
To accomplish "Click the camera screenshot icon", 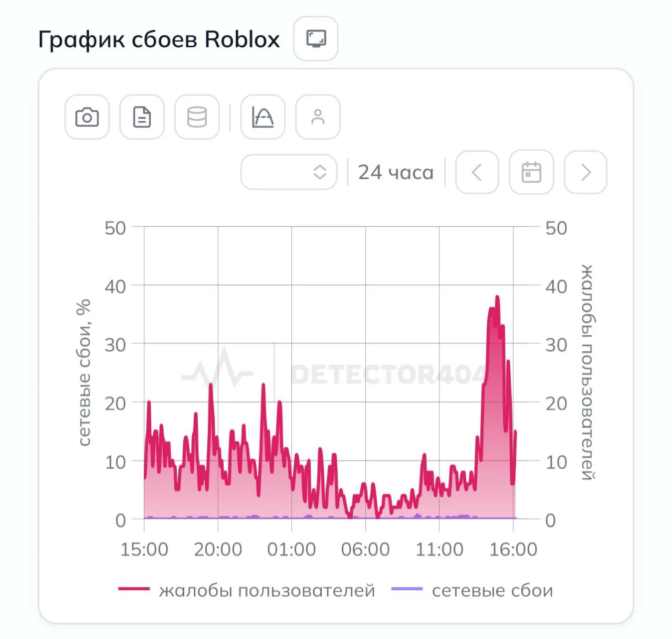I will tap(87, 117).
